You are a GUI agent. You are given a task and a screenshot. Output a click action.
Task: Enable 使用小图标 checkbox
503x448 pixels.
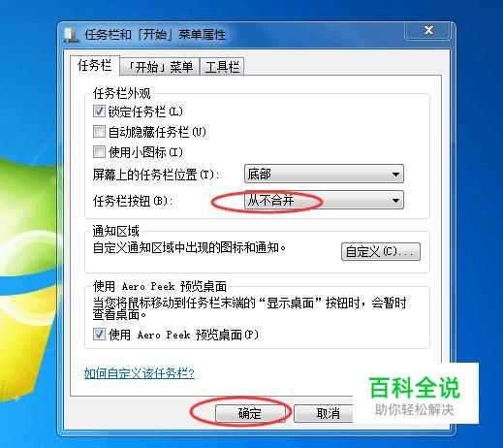pos(99,152)
